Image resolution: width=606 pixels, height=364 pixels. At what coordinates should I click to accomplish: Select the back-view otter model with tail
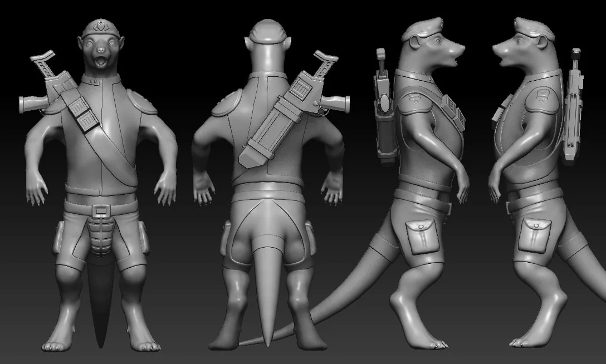click(270, 185)
